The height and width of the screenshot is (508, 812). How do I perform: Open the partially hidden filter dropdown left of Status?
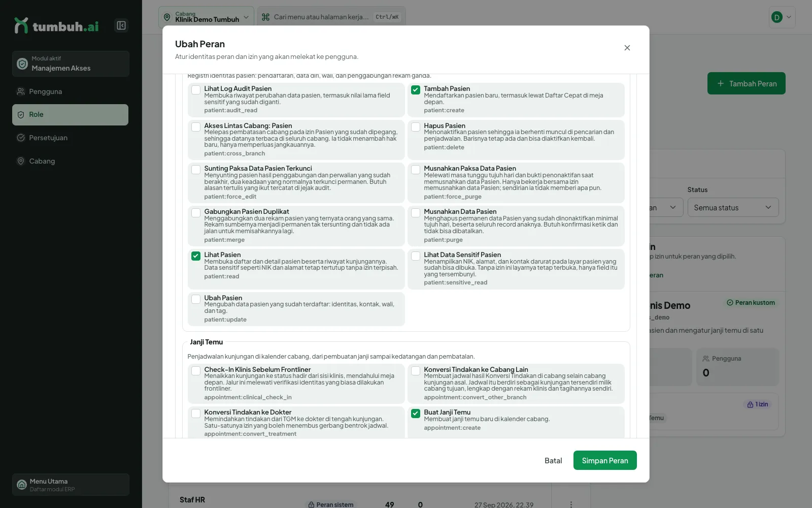point(666,207)
